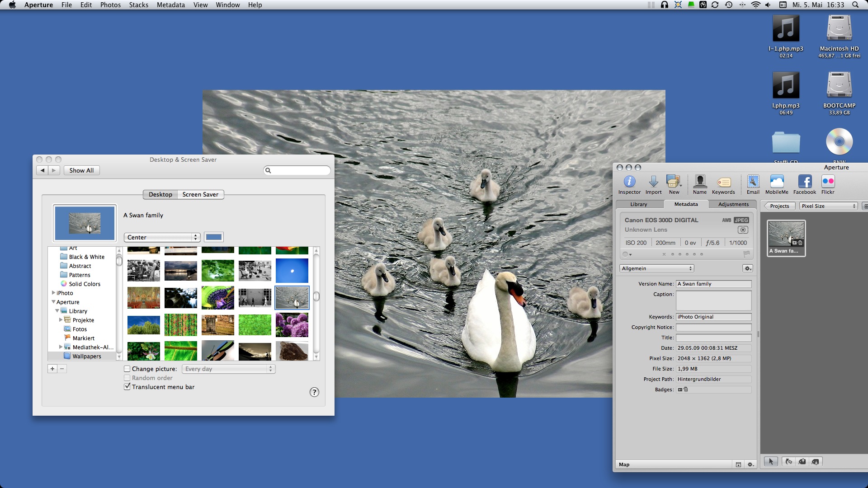The image size is (868, 488).
Task: Click the blue background color swatch
Action: (x=214, y=237)
